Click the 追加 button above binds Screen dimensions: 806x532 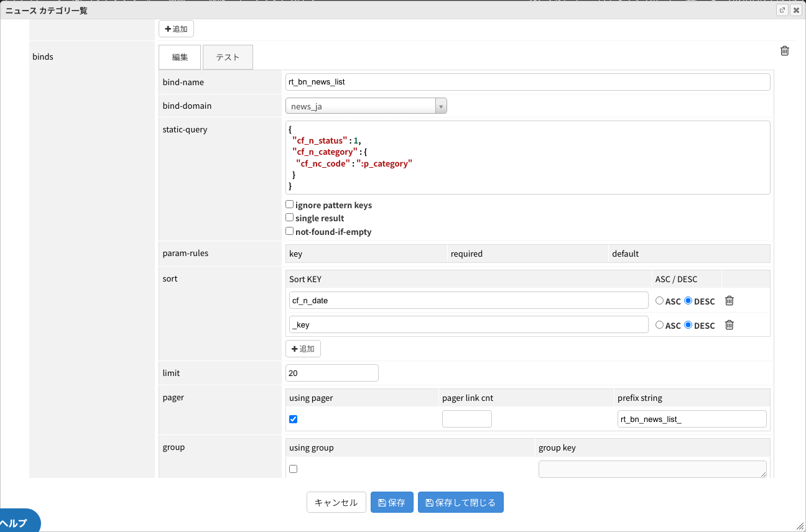click(x=176, y=29)
